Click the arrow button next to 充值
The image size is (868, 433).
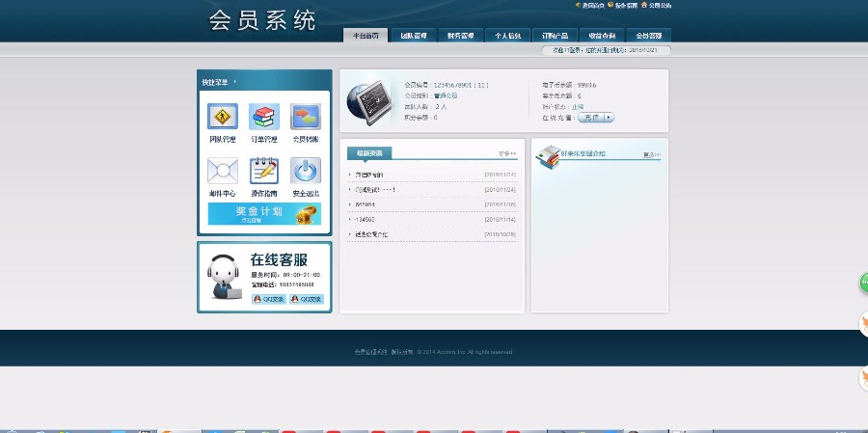[609, 118]
